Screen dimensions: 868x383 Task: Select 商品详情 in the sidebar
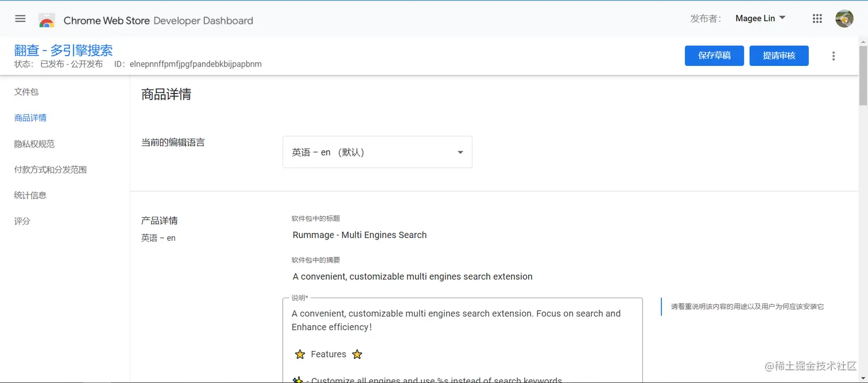30,118
